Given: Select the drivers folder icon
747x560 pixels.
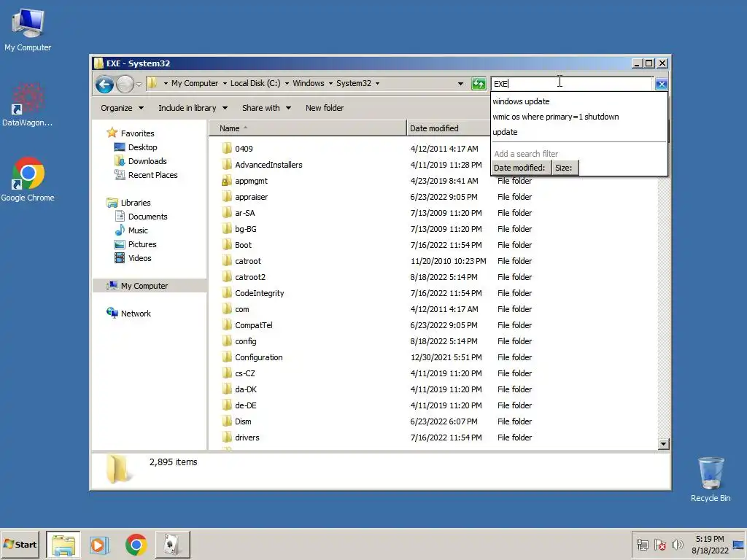Looking at the screenshot, I should (x=227, y=437).
